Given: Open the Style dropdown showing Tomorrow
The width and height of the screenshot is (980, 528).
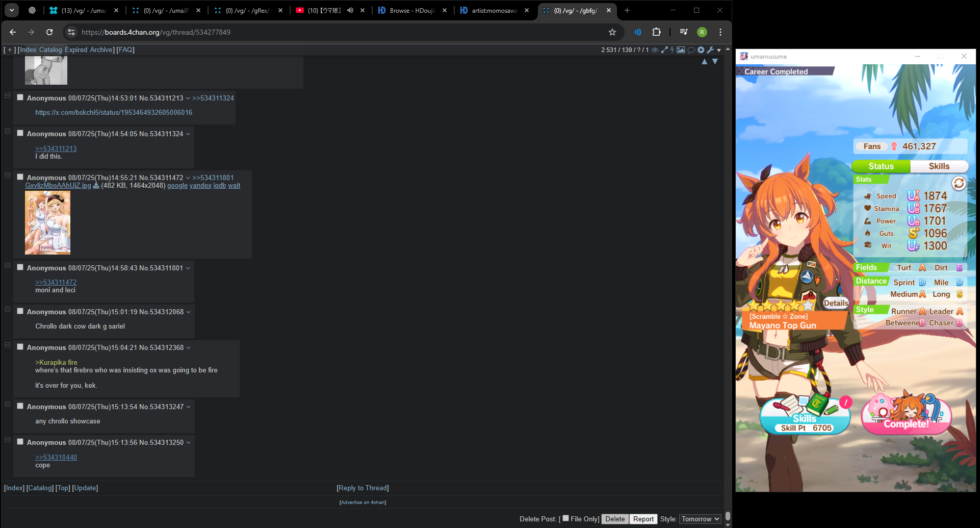Looking at the screenshot, I should point(700,519).
